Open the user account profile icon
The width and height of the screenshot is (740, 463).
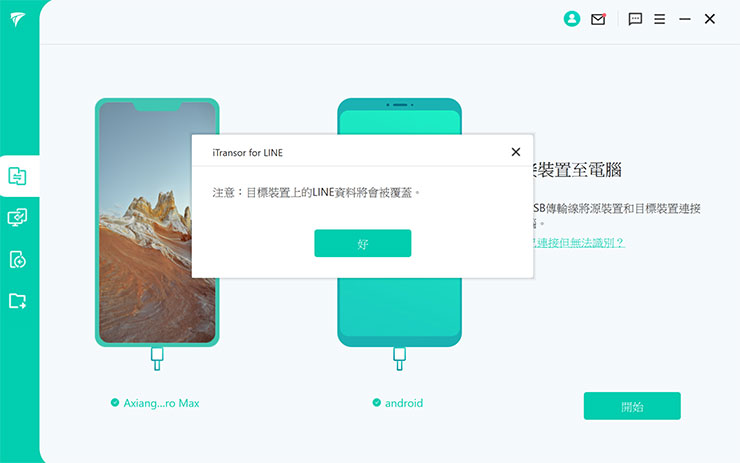click(572, 19)
